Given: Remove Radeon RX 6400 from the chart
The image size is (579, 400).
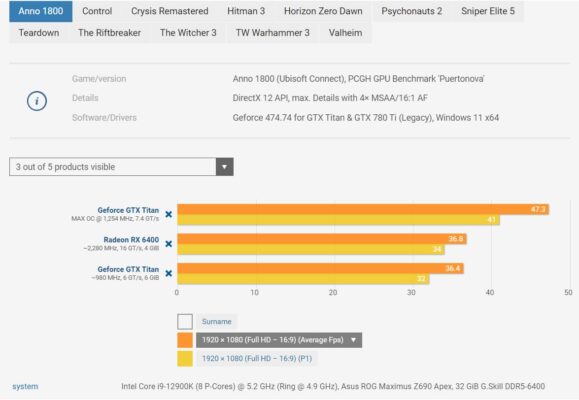Looking at the screenshot, I should pos(169,244).
